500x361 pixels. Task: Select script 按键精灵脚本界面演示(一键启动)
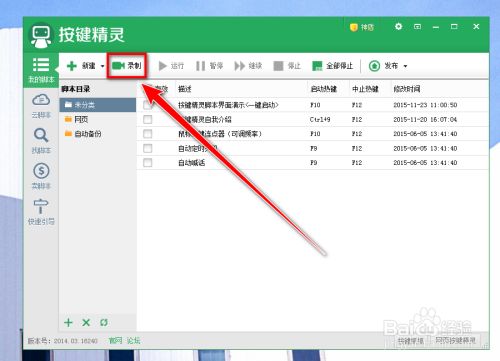click(228, 105)
